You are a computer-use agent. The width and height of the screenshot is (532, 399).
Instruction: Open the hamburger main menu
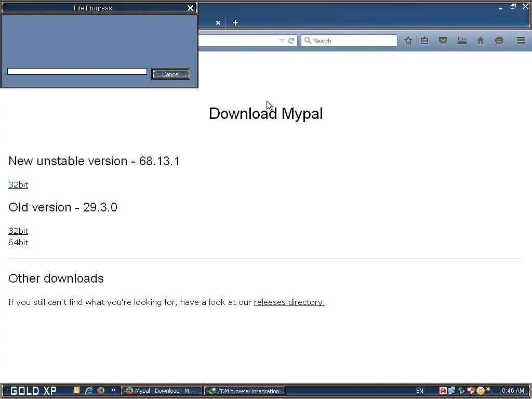(x=521, y=41)
